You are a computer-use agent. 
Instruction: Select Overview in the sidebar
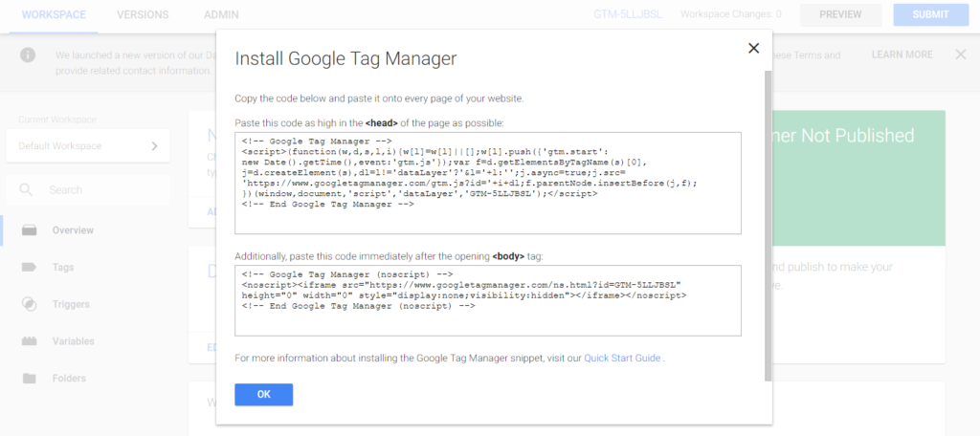pos(73,230)
